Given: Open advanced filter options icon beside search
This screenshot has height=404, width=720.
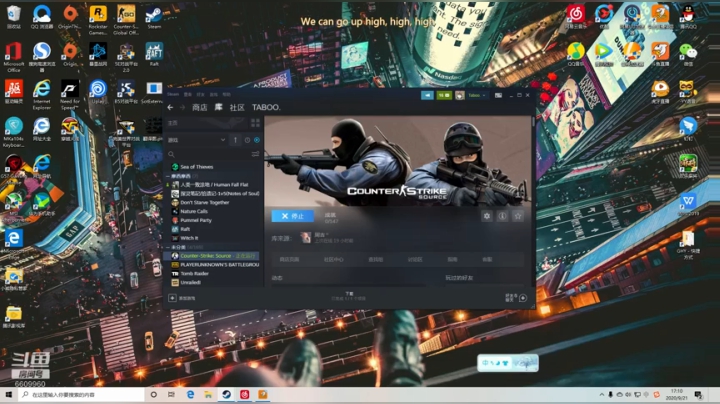Looking at the screenshot, I should tap(255, 154).
